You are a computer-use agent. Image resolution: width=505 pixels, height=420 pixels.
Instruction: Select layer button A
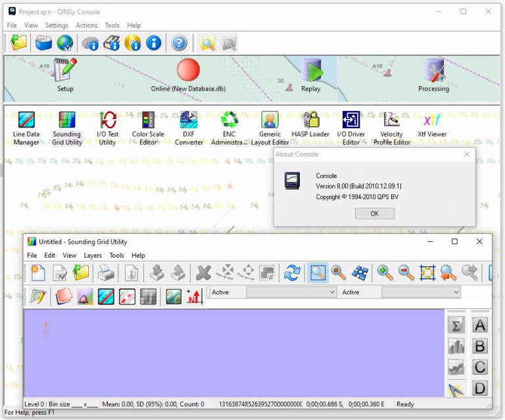pos(480,325)
